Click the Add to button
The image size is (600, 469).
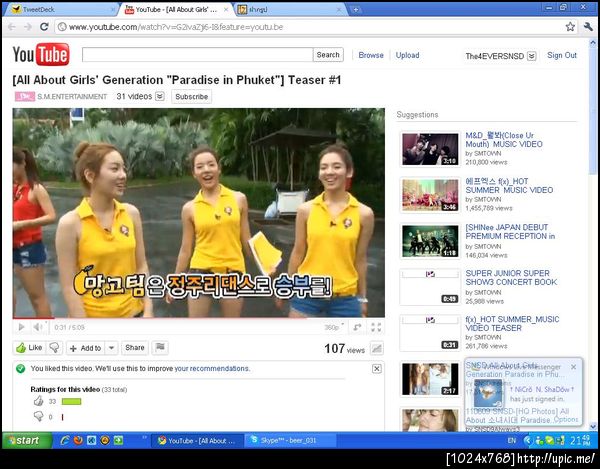[x=86, y=348]
